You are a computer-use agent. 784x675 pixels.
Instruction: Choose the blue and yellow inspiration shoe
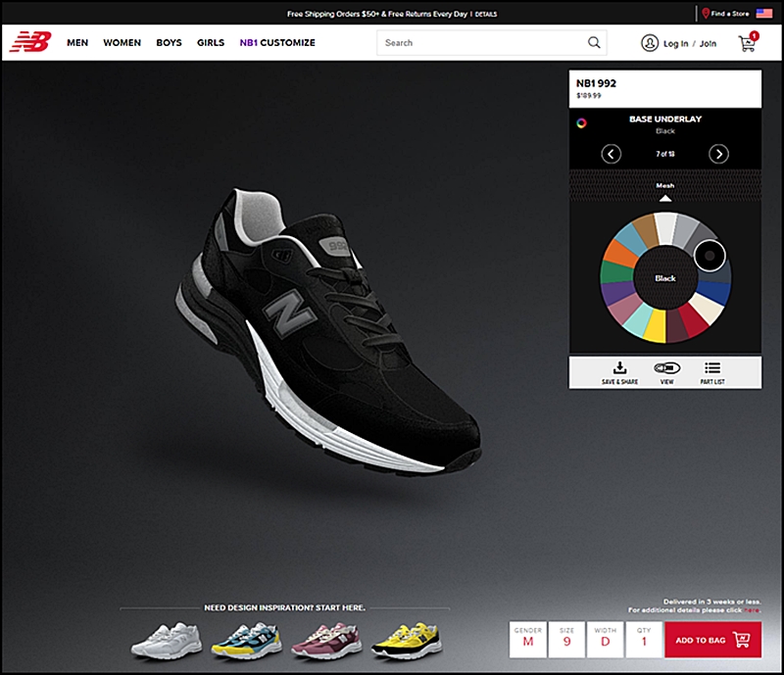coord(247,640)
